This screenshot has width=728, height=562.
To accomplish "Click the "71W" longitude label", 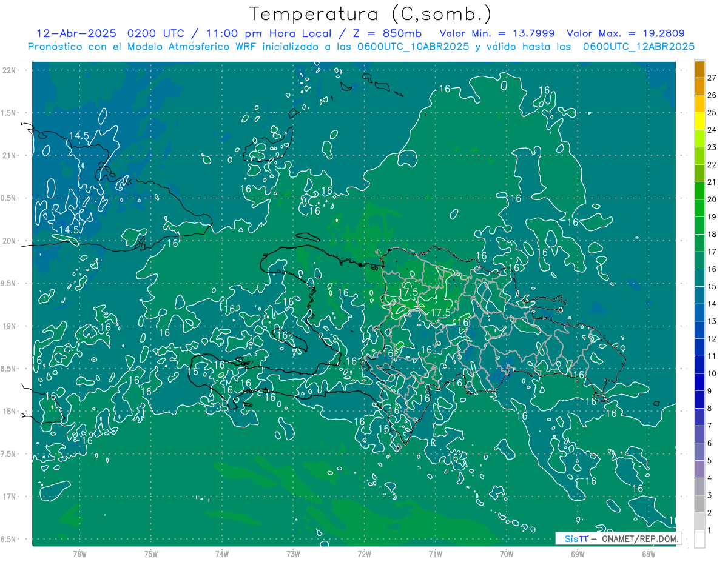I will pyautogui.click(x=435, y=553).
